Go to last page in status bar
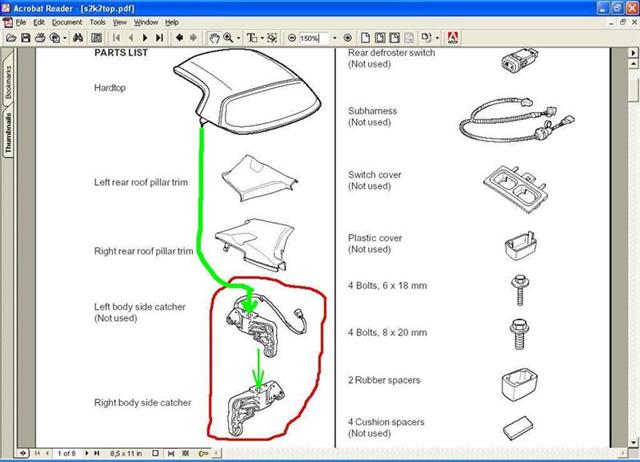Screen dimensions: 640x462 (97, 453)
